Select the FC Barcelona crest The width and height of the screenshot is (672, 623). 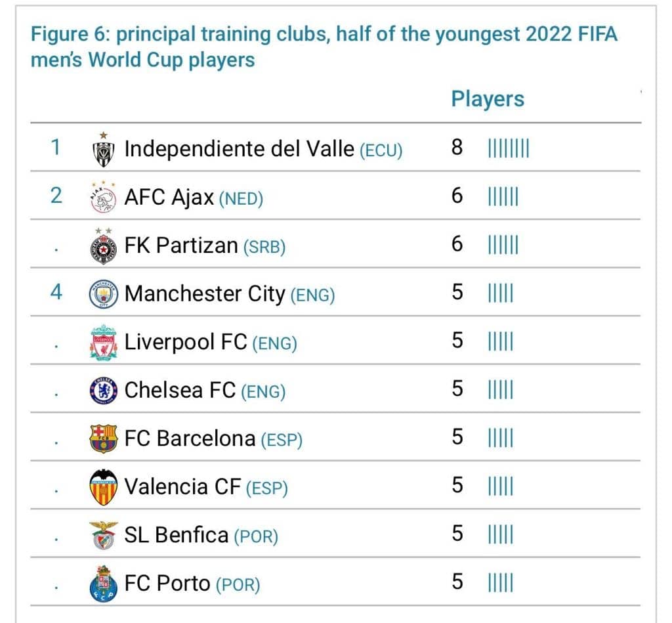[x=103, y=439]
